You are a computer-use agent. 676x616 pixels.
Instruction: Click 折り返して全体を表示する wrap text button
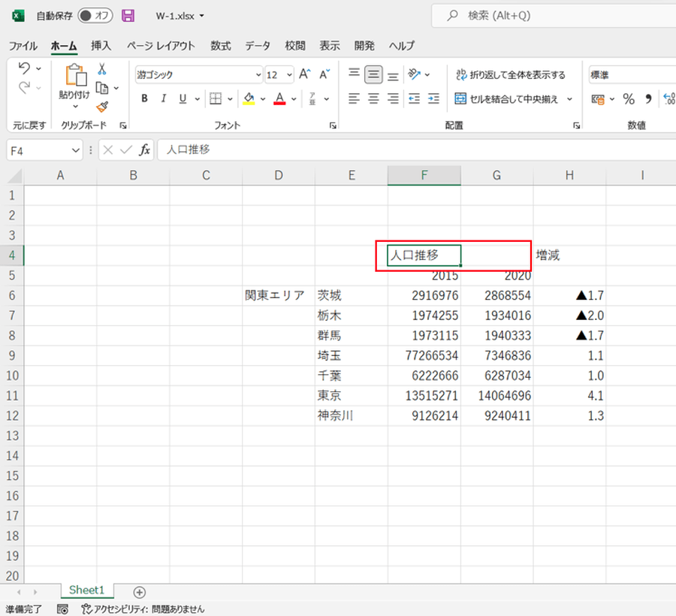(x=510, y=75)
